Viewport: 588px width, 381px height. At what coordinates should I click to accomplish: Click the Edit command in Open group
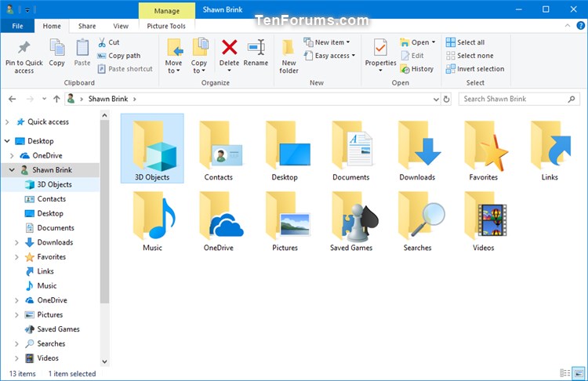[x=412, y=56]
